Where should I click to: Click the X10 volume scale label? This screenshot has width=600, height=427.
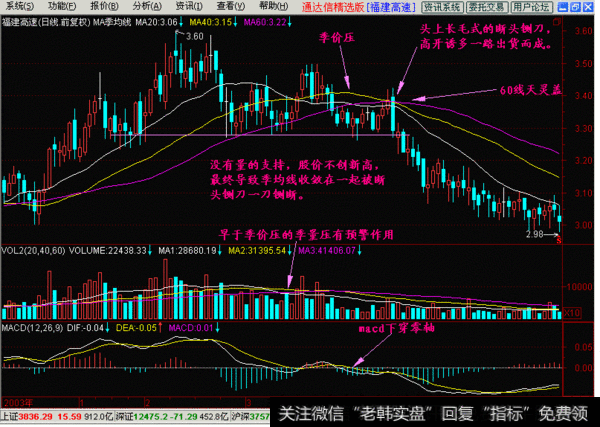(x=572, y=313)
